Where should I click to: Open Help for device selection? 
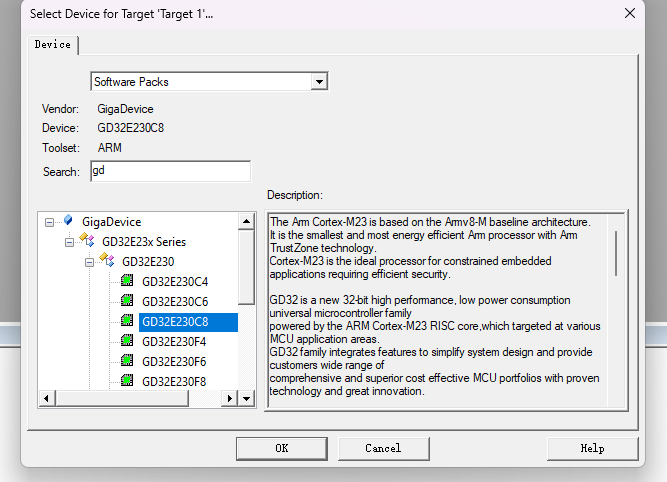click(x=592, y=448)
